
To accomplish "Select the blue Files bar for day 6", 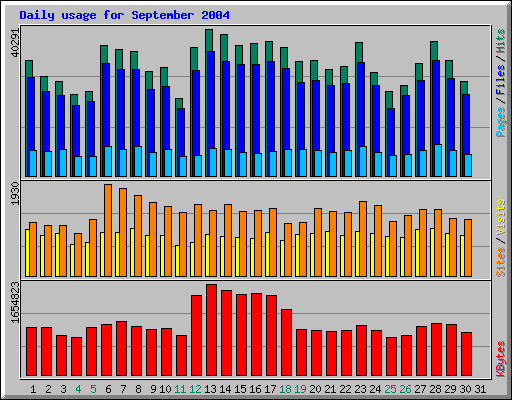I will tap(106, 105).
